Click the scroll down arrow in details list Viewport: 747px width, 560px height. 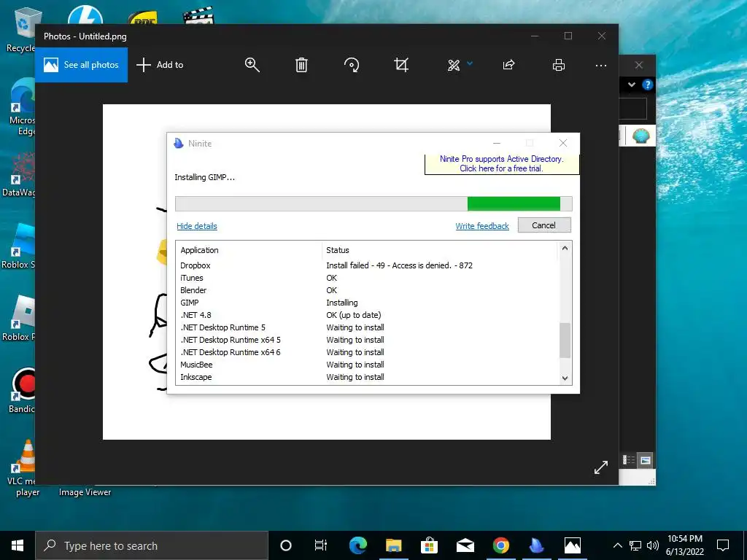point(565,378)
